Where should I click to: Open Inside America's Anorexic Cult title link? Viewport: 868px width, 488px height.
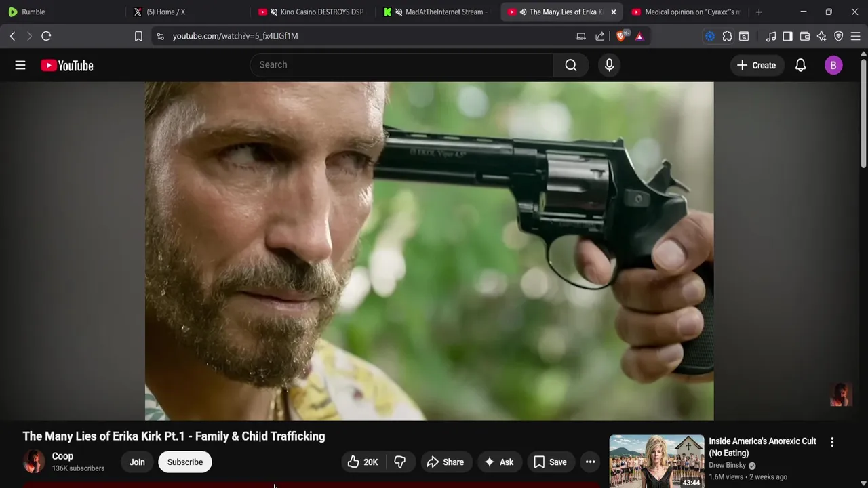point(762,447)
